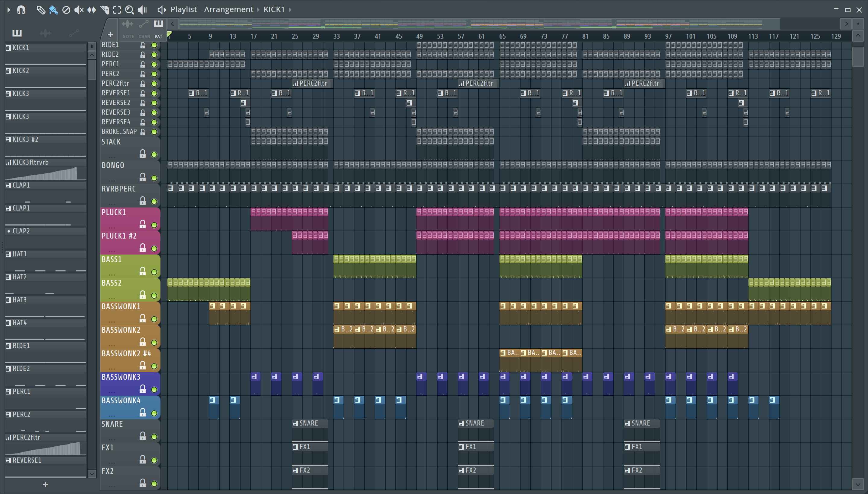Click the green playhead start marker
The width and height of the screenshot is (868, 494).
coord(169,33)
